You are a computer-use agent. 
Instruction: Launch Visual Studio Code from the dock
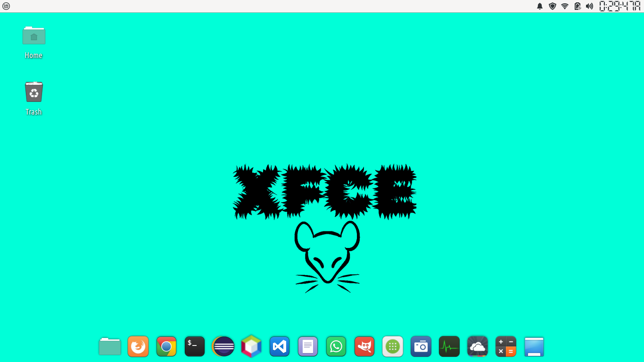point(280,346)
